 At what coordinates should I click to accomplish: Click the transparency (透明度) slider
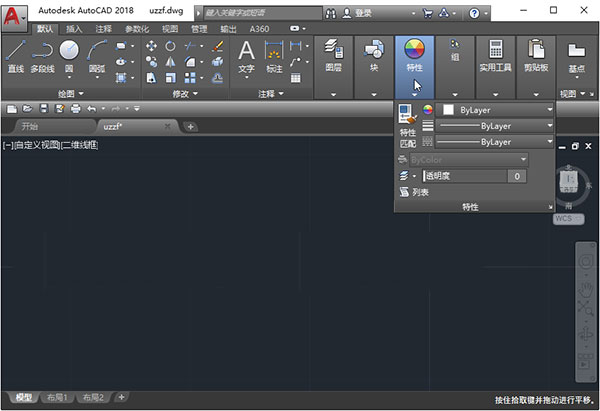[x=464, y=176]
